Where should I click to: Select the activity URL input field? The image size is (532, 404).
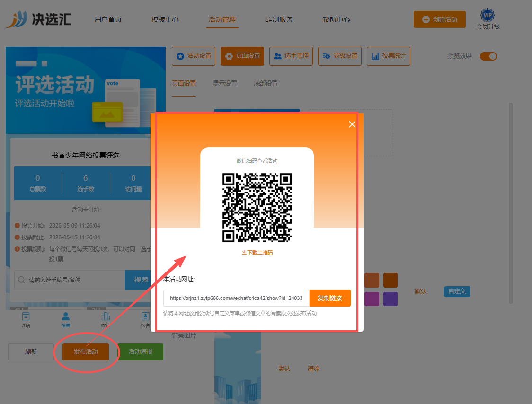coord(236,298)
